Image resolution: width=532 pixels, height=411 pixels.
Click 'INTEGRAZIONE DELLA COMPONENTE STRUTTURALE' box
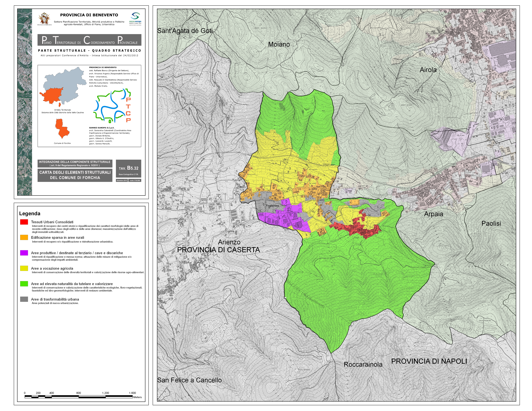point(75,164)
